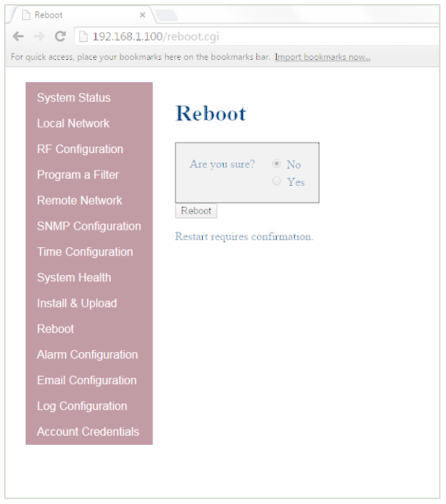Open the System Health page
The height and width of the screenshot is (504, 446).
click(74, 278)
